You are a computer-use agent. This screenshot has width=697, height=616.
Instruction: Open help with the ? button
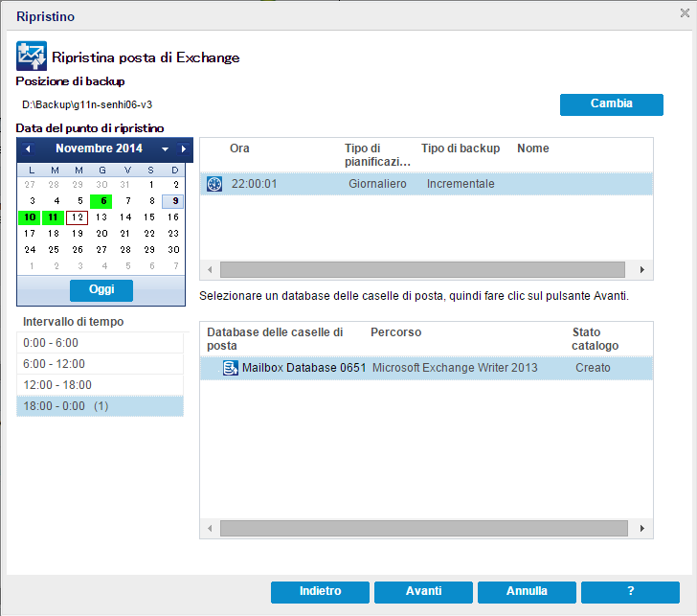pos(630,592)
